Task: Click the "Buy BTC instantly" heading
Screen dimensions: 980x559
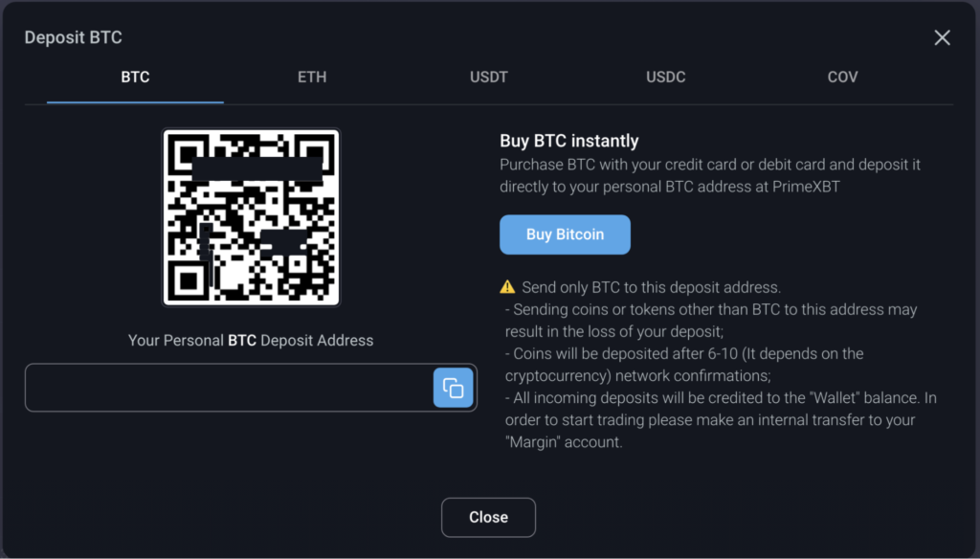Action: tap(568, 142)
